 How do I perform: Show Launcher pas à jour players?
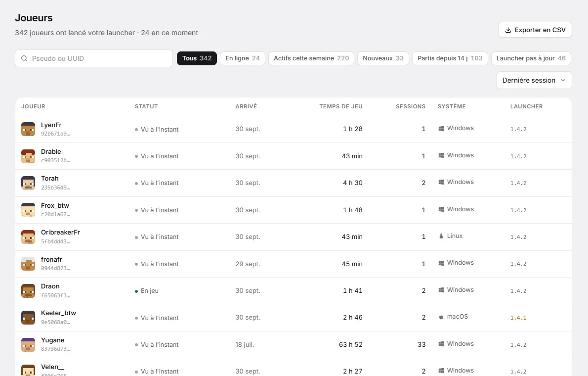(x=531, y=58)
